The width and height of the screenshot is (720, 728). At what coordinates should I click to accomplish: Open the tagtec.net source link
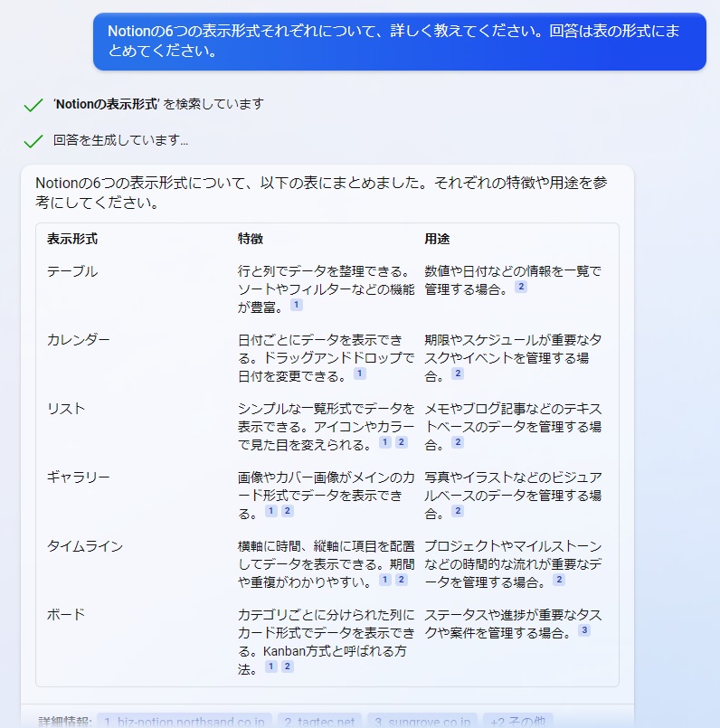coord(319,722)
